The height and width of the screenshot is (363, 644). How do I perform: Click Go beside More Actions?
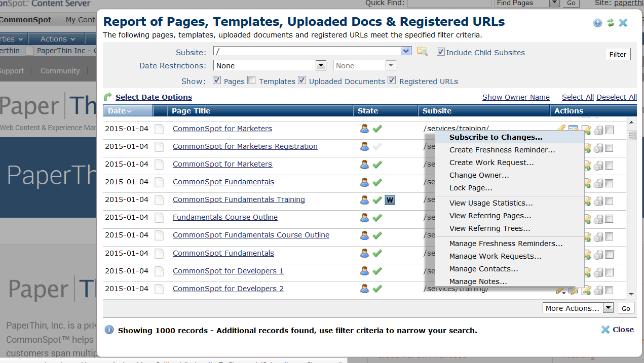[x=626, y=308]
